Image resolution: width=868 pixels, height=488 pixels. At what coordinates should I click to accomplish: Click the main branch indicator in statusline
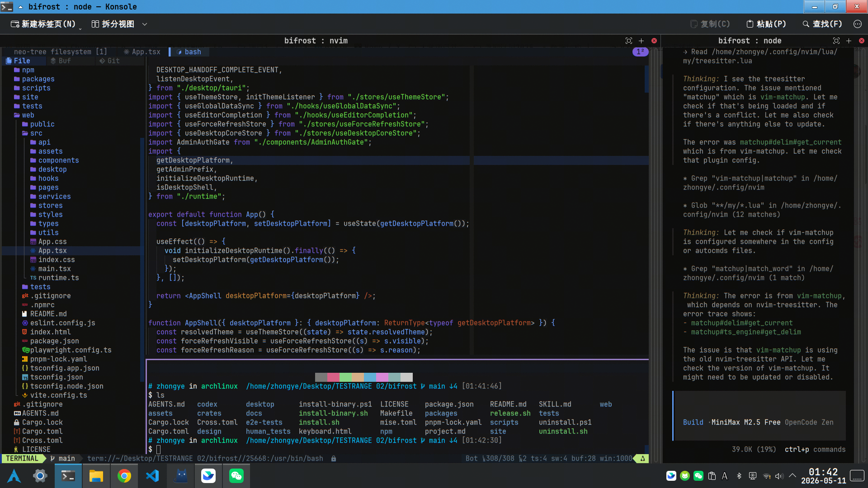click(63, 459)
